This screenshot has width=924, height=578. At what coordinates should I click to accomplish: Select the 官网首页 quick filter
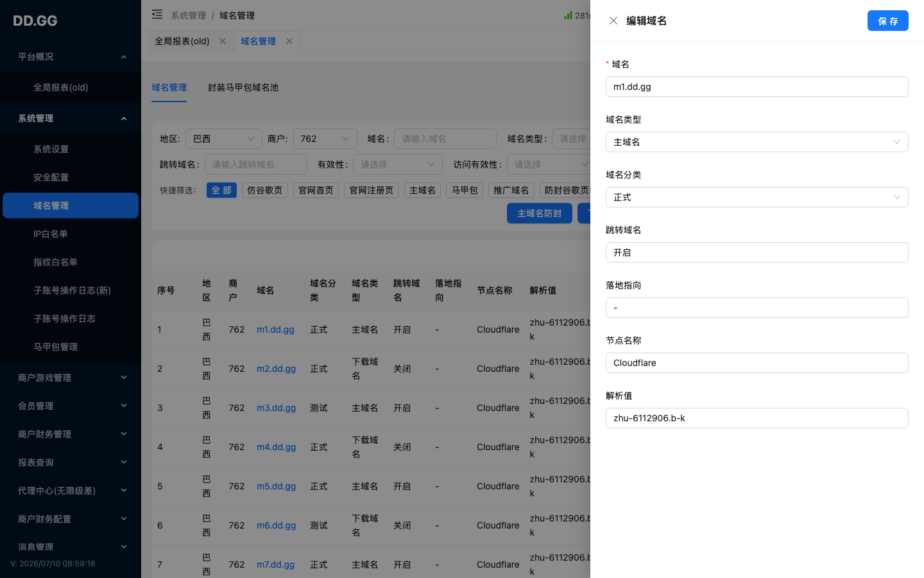316,190
